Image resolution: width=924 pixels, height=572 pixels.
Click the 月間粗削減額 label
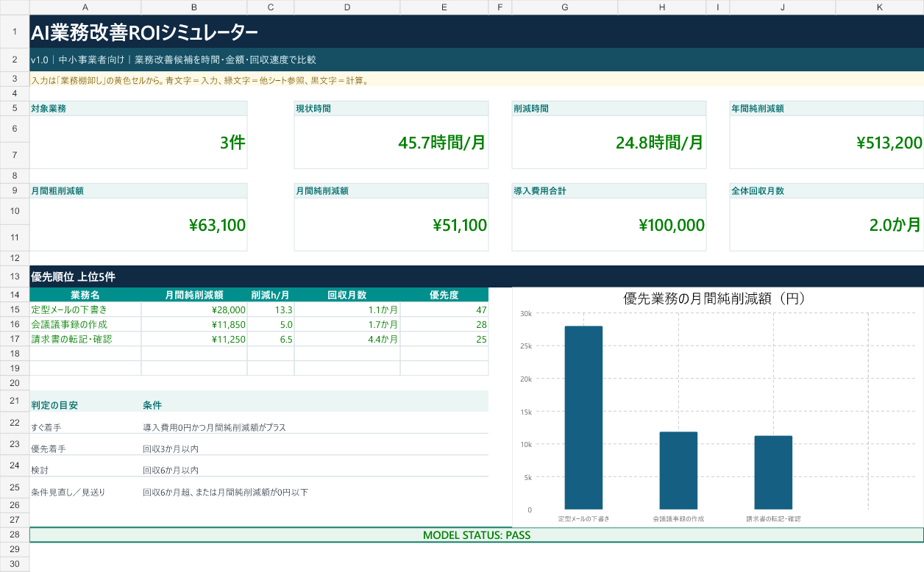[138, 190]
